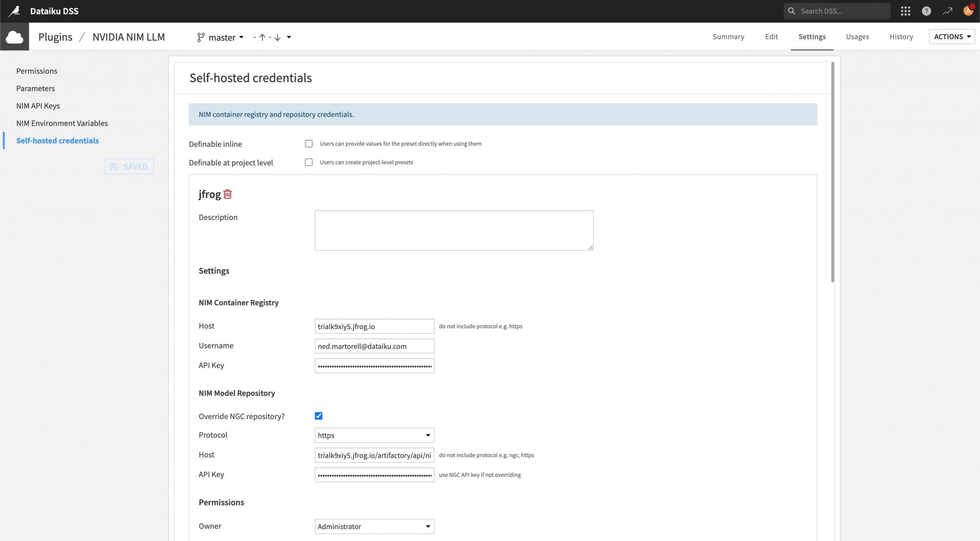Enable the Definable inline checkbox

[309, 143]
